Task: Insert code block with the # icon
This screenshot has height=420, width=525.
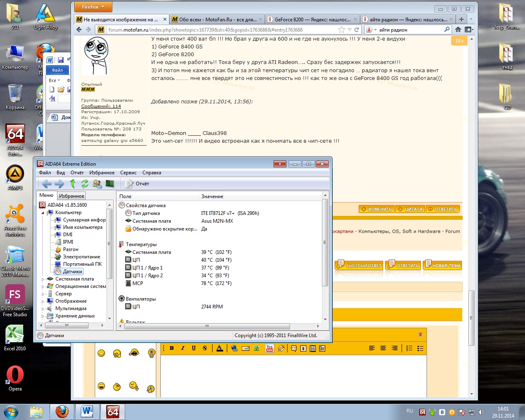Action: click(x=303, y=348)
